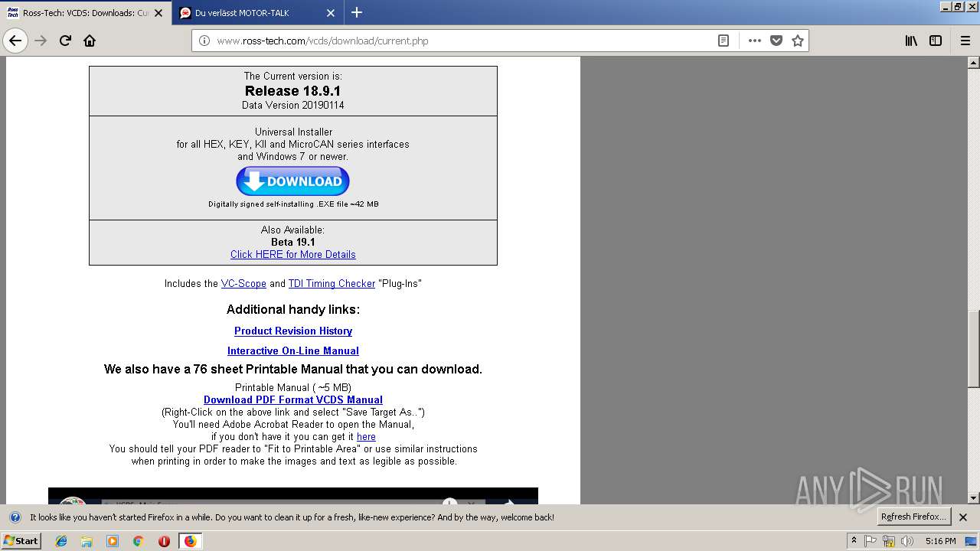Click the notification bar question icon
The image size is (980, 551).
click(x=15, y=517)
